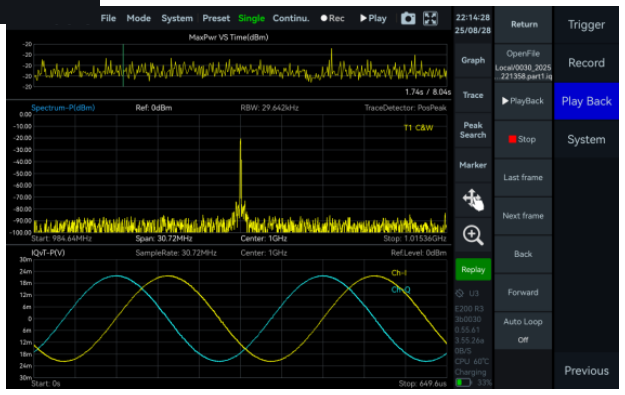Click the TraceDetector: PosPeak label
This screenshot has width=625, height=395.
405,108
